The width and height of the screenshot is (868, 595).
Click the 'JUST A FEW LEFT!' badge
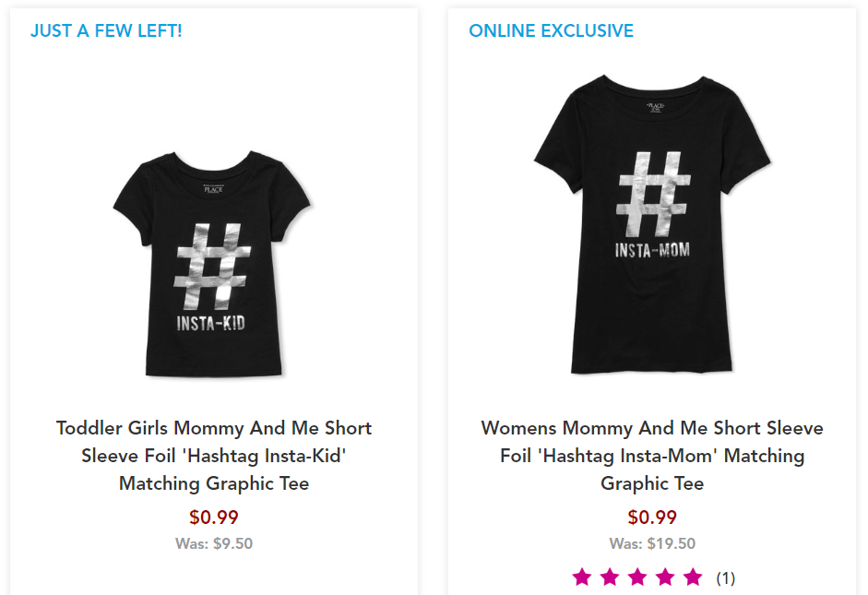click(106, 30)
